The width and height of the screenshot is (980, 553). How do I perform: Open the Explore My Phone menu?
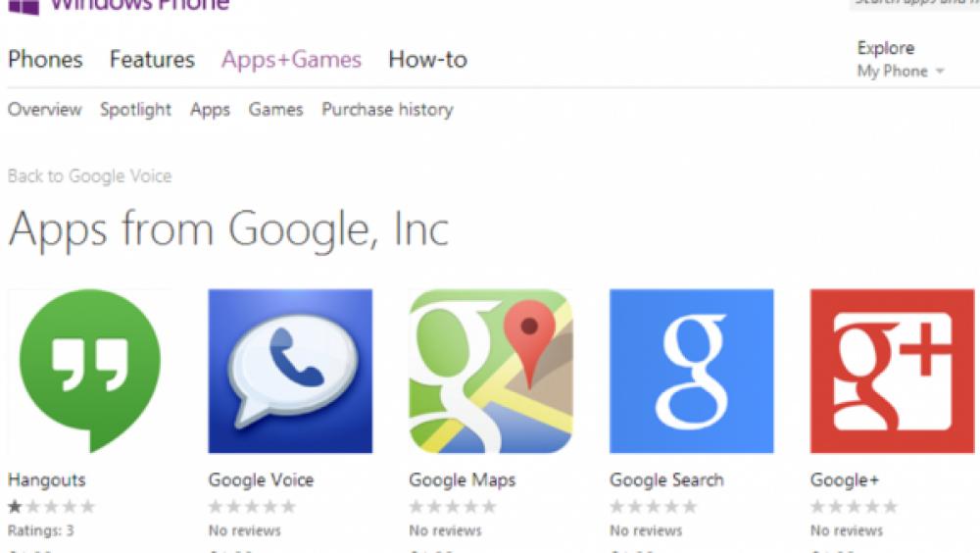pos(900,60)
